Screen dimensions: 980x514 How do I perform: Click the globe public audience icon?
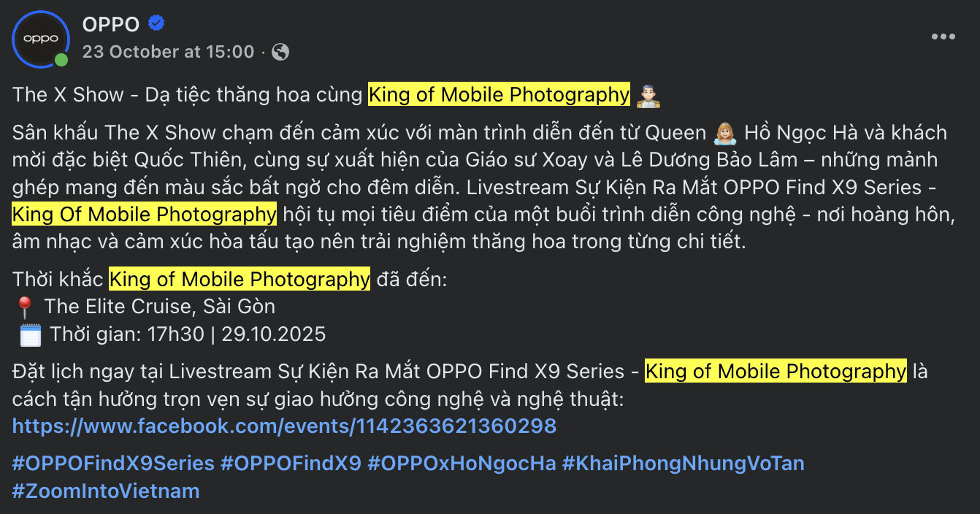[x=280, y=52]
